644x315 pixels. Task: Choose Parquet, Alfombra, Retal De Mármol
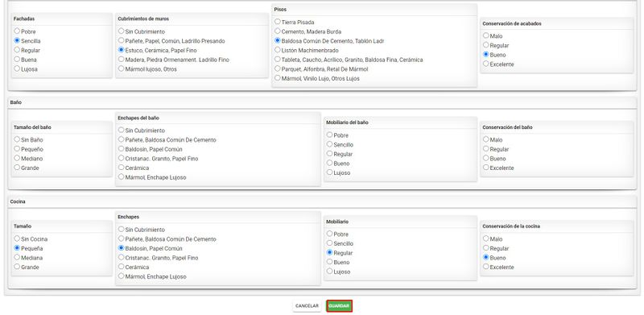(278, 68)
